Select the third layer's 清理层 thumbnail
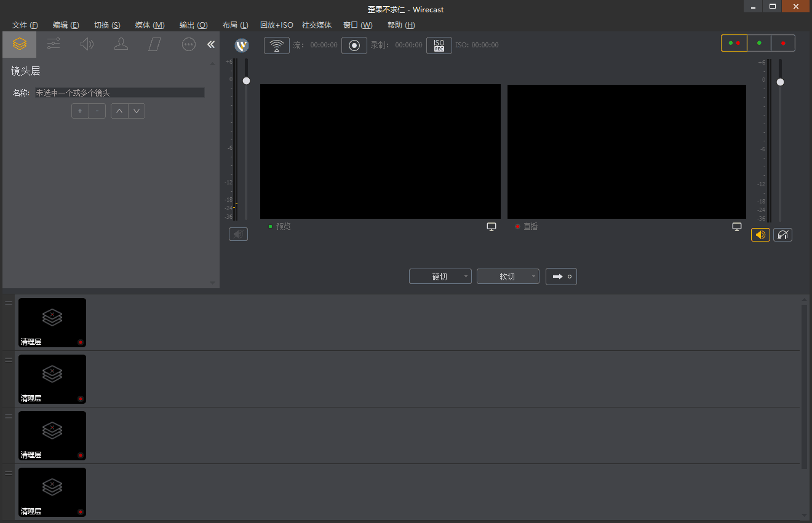 click(52, 436)
